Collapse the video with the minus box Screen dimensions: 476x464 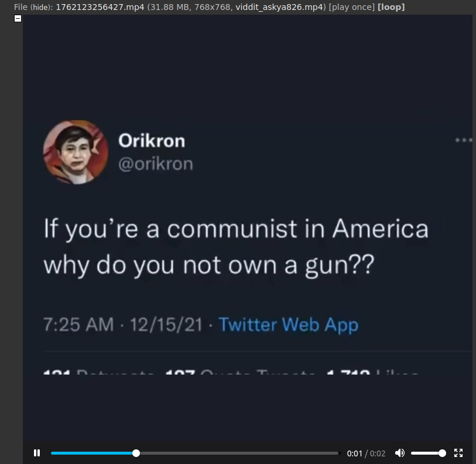click(18, 19)
